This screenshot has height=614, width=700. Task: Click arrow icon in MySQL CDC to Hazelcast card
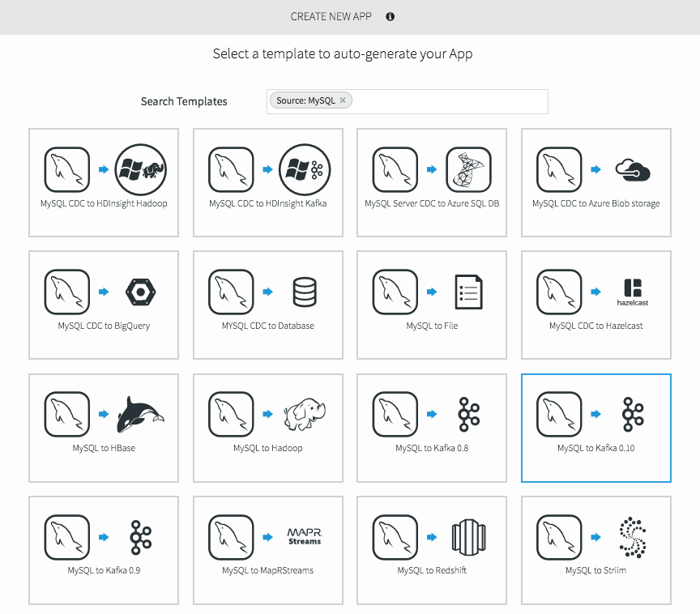point(596,292)
